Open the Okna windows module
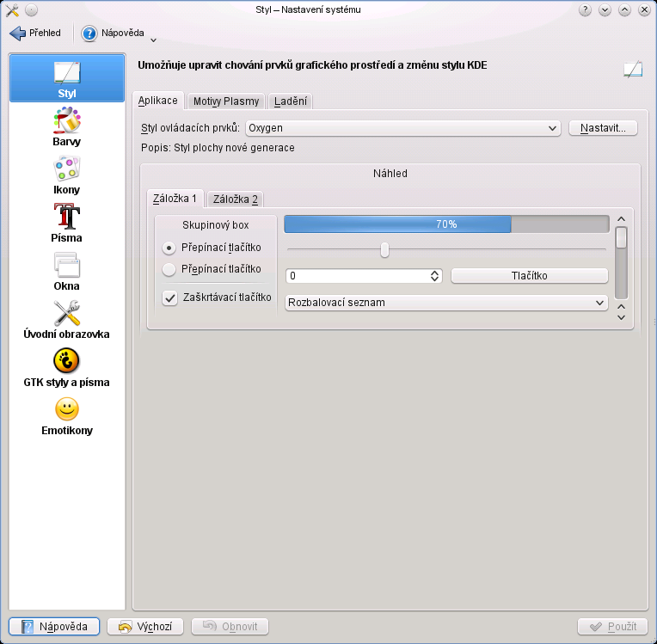Screen dimensions: 657x644 coord(66,271)
